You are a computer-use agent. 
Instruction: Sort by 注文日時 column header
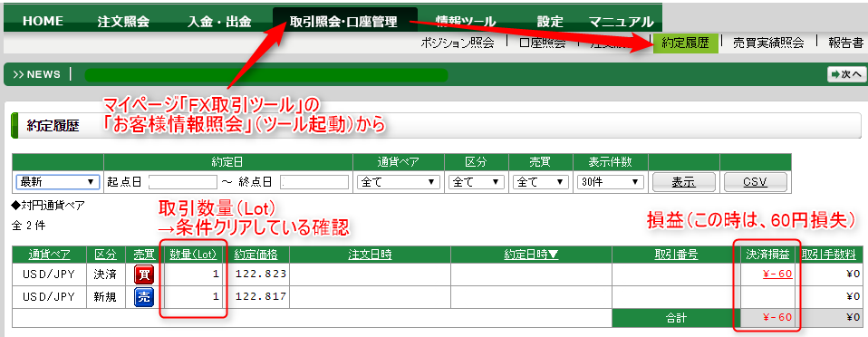(x=370, y=255)
